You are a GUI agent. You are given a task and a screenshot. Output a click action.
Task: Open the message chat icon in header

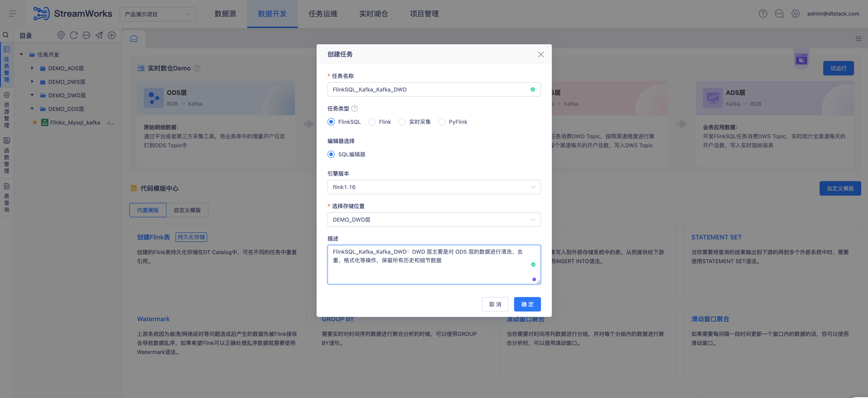(x=779, y=14)
